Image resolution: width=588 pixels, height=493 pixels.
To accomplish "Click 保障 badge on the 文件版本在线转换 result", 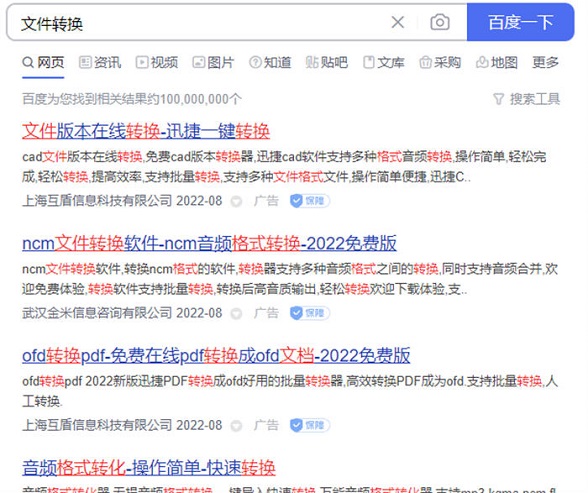I will click(310, 201).
